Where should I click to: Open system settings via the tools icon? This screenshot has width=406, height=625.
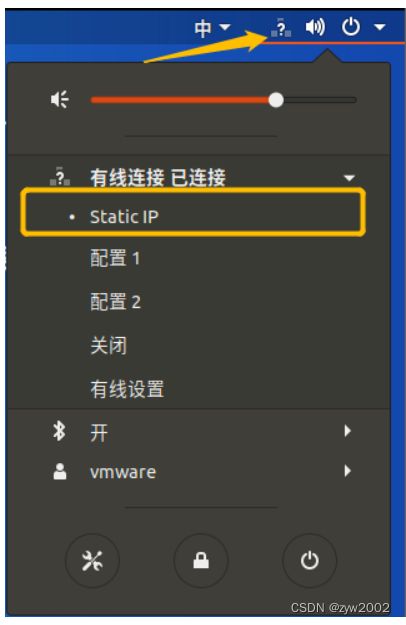coord(92,560)
